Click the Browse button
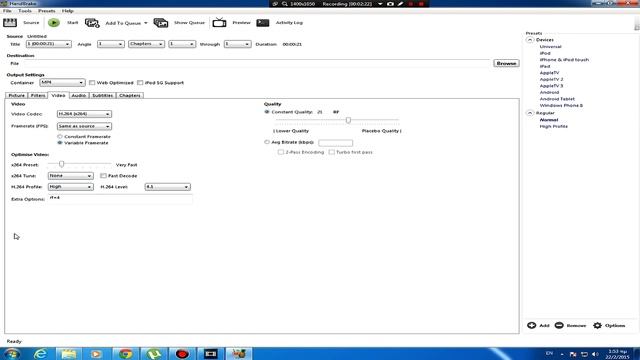This screenshot has height=360, width=640. [x=506, y=63]
